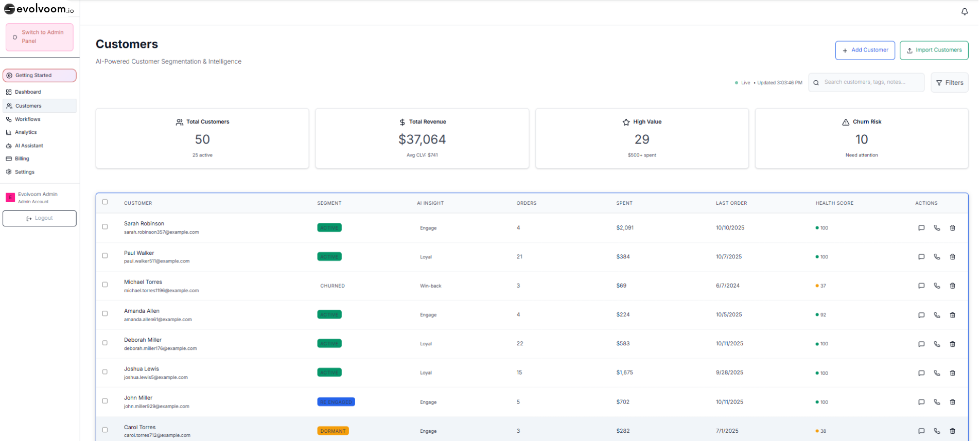The image size is (980, 441).
Task: Toggle the select-all customers checkbox
Action: (x=105, y=202)
